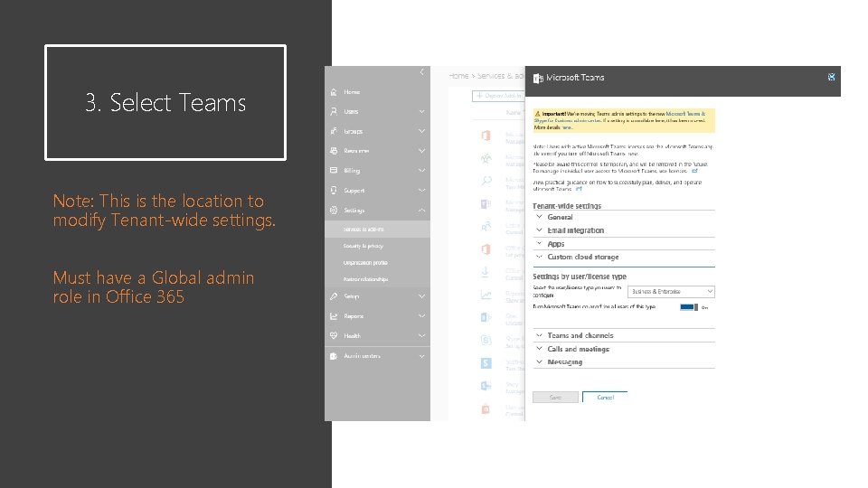The height and width of the screenshot is (488, 868).
Task: Open external link icon after 'see licenses'
Action: coord(694,171)
